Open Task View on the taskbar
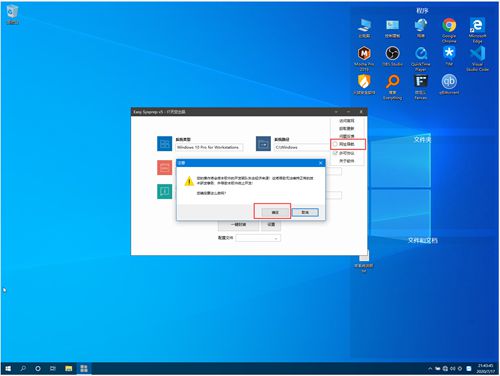Viewport: 500px width, 376px height. 53,368
